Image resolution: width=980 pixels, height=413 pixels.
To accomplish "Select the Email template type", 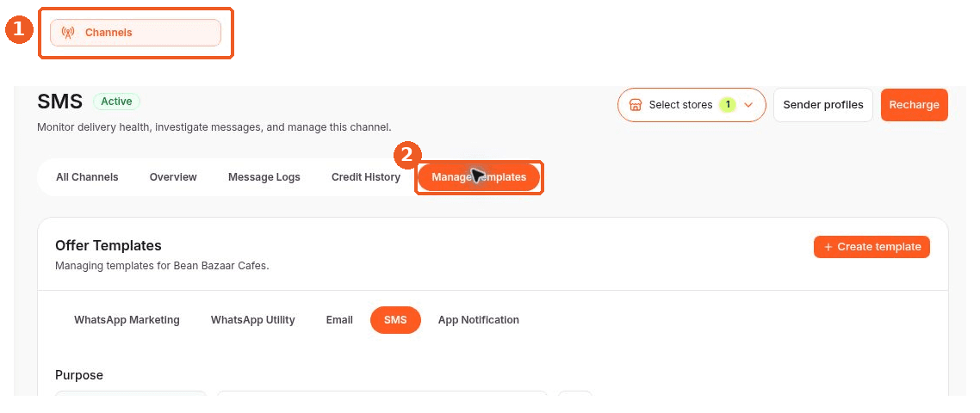I will [x=339, y=320].
